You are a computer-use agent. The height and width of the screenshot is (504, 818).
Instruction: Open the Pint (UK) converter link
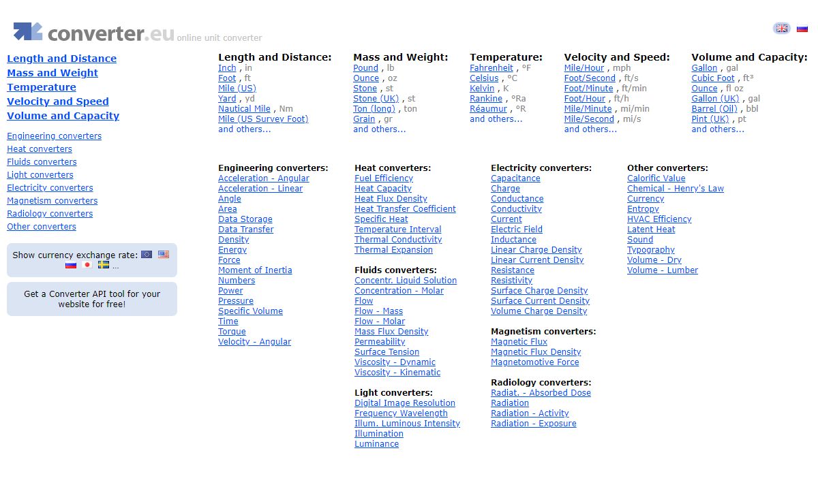coord(710,119)
